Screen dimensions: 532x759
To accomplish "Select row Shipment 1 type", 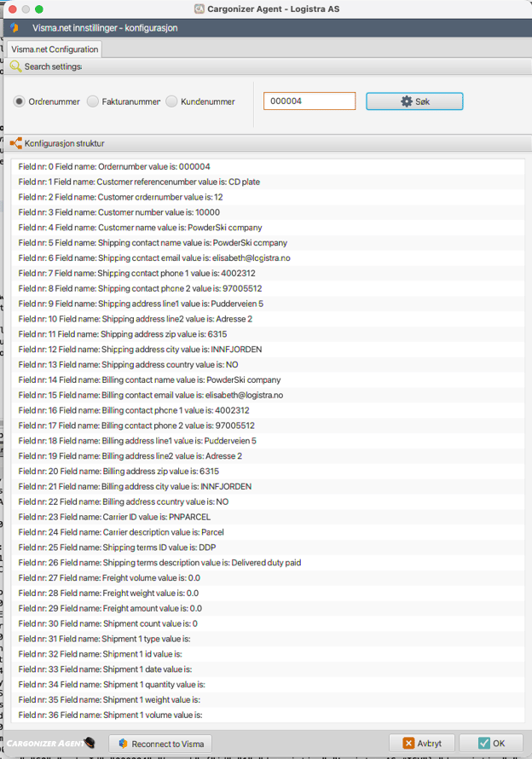I will pyautogui.click(x=268, y=640).
